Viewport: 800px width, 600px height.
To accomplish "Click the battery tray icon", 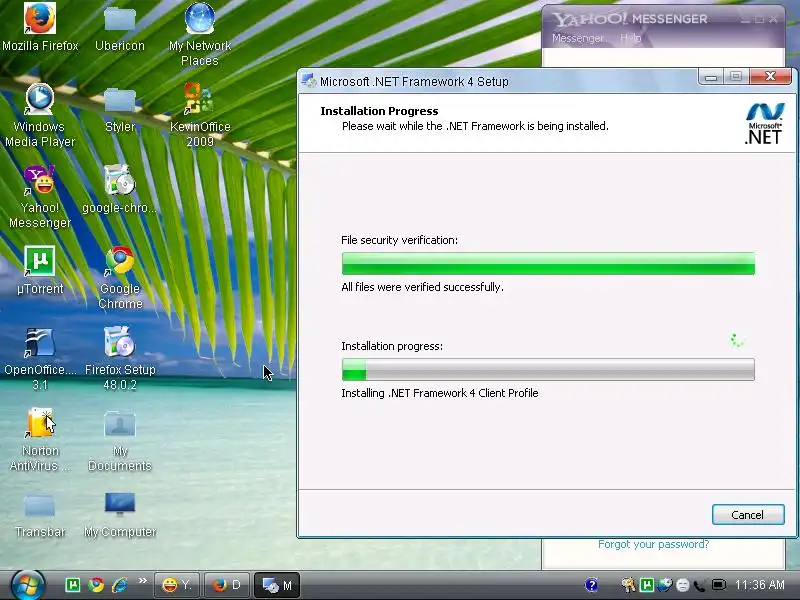I will (719, 585).
